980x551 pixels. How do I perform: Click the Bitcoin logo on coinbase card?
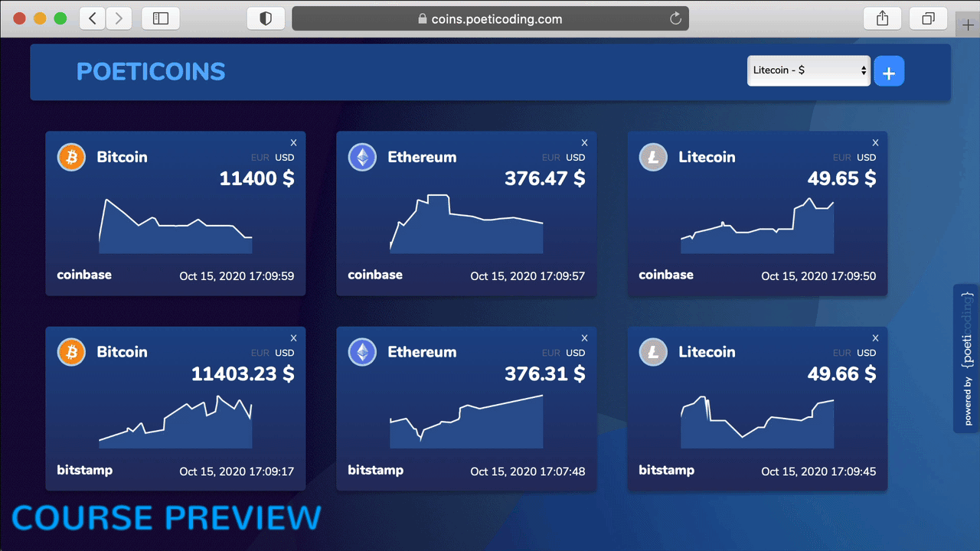[x=71, y=158]
